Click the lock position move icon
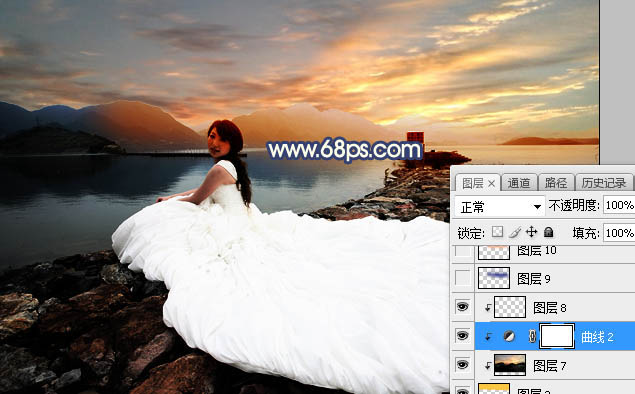 (x=531, y=232)
